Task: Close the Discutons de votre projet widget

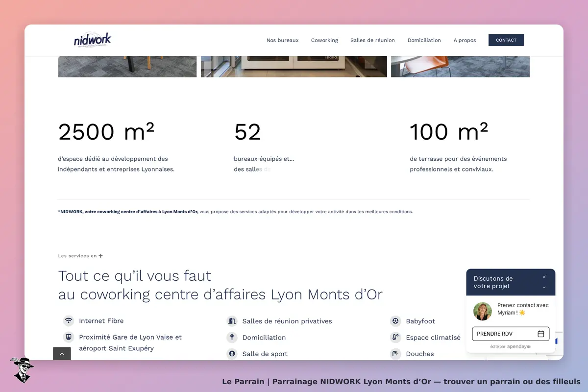Action: click(x=544, y=277)
